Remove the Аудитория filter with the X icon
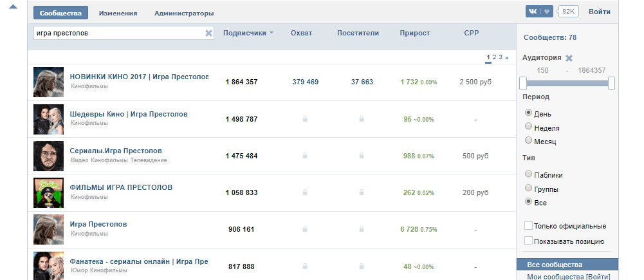 pos(569,58)
